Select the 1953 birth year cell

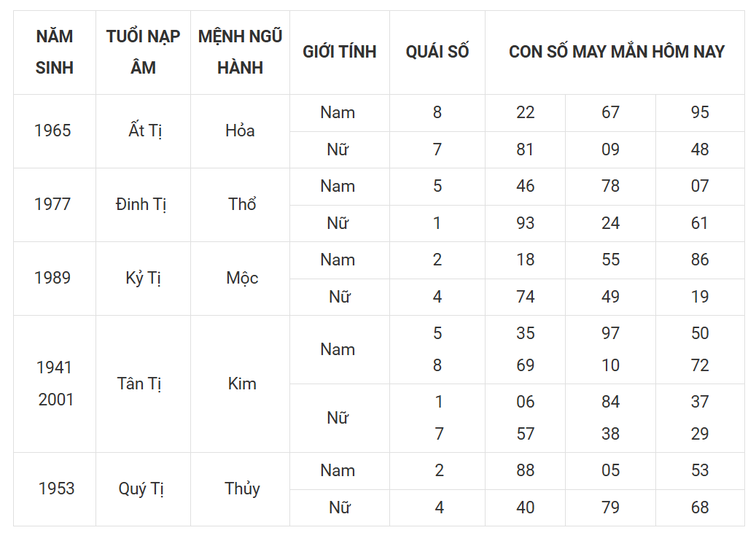pyautogui.click(x=55, y=489)
